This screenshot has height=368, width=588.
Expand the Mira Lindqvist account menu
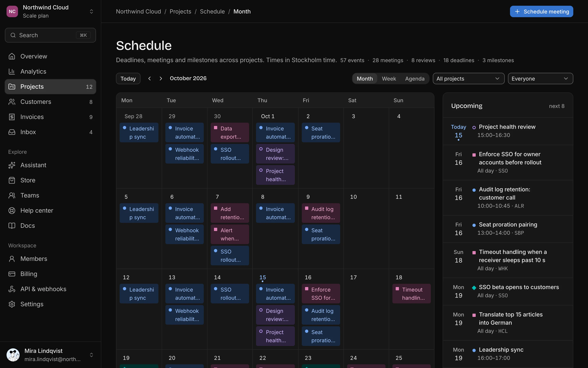pyautogui.click(x=50, y=355)
